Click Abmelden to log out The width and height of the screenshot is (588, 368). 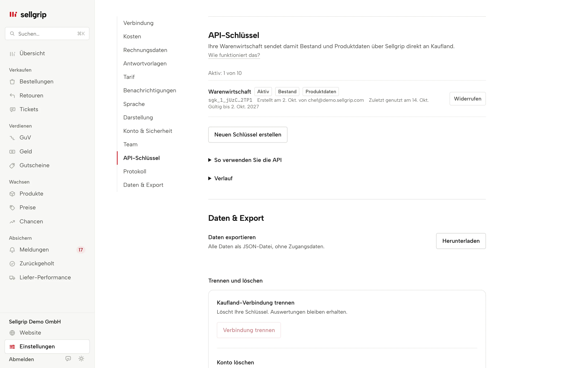tap(21, 359)
